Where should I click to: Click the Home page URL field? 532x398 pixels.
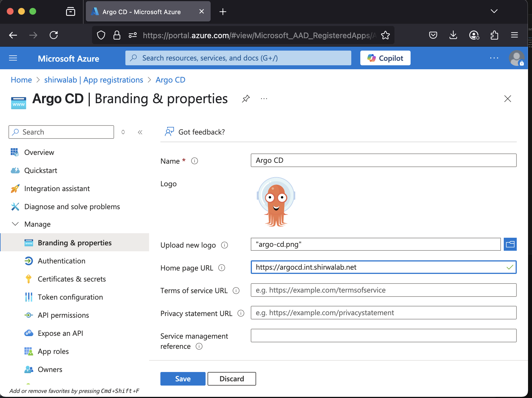(383, 267)
